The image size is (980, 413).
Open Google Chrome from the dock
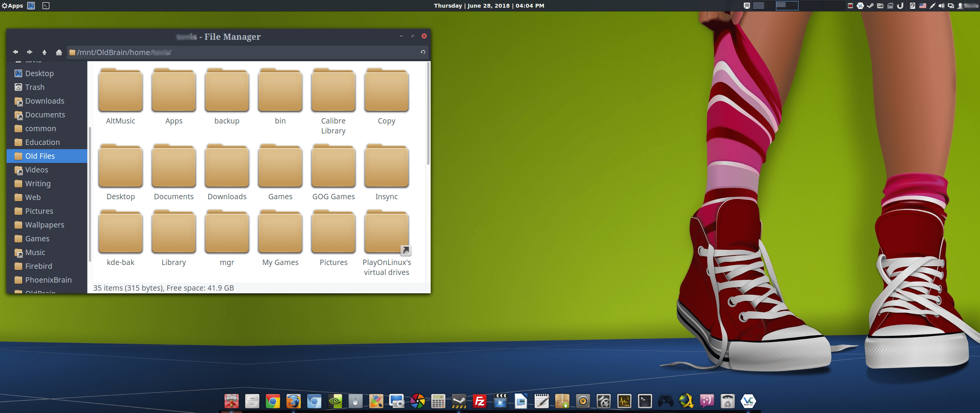(x=273, y=401)
